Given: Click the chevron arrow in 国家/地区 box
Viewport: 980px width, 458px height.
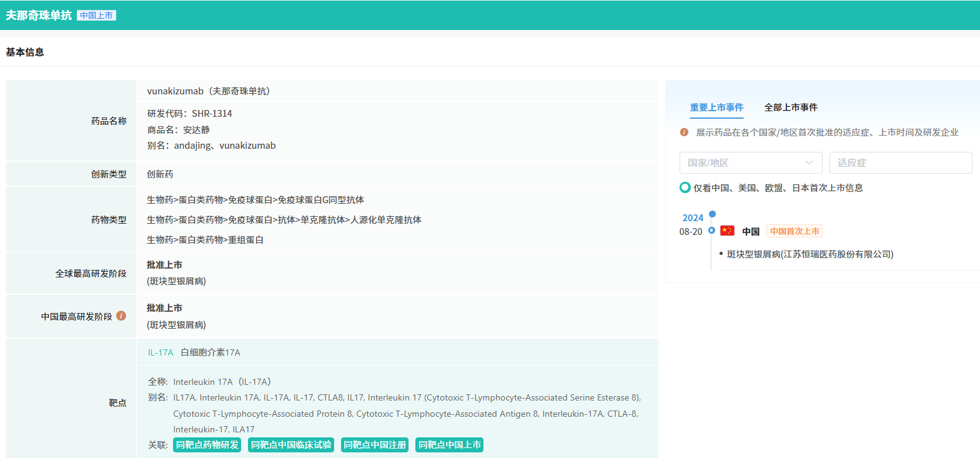Looking at the screenshot, I should [x=809, y=162].
